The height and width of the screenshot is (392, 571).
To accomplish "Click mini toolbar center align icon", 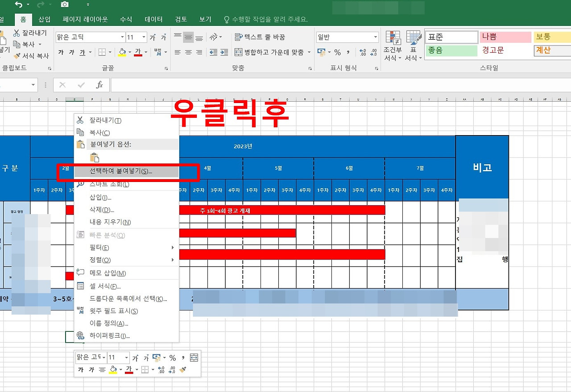I will pyautogui.click(x=102, y=370).
